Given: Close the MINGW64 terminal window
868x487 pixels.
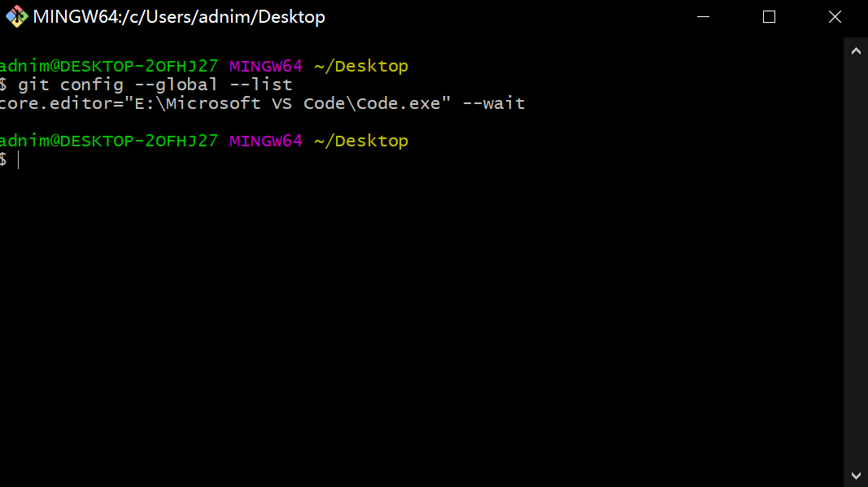Looking at the screenshot, I should point(835,16).
